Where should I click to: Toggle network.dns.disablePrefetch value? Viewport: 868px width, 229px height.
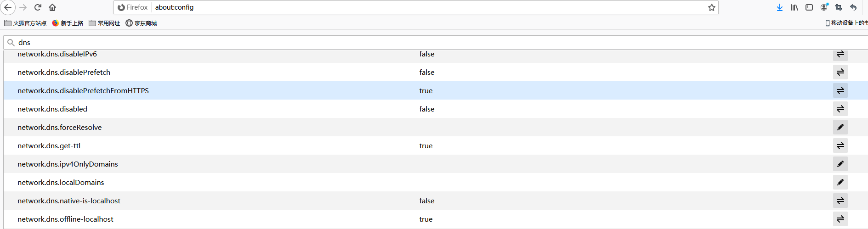(x=840, y=72)
